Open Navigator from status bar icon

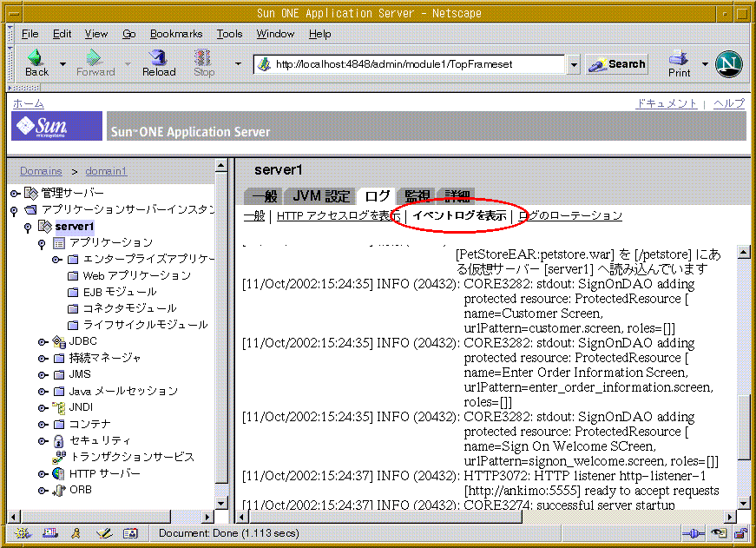pyautogui.click(x=23, y=533)
